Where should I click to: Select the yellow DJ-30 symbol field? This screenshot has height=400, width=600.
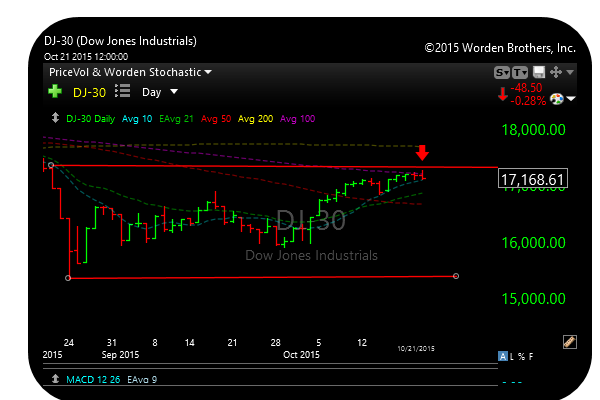(89, 93)
